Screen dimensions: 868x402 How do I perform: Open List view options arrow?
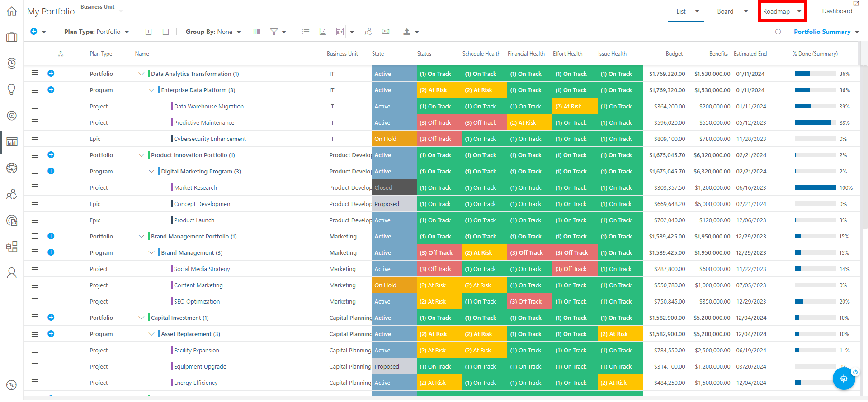[697, 11]
